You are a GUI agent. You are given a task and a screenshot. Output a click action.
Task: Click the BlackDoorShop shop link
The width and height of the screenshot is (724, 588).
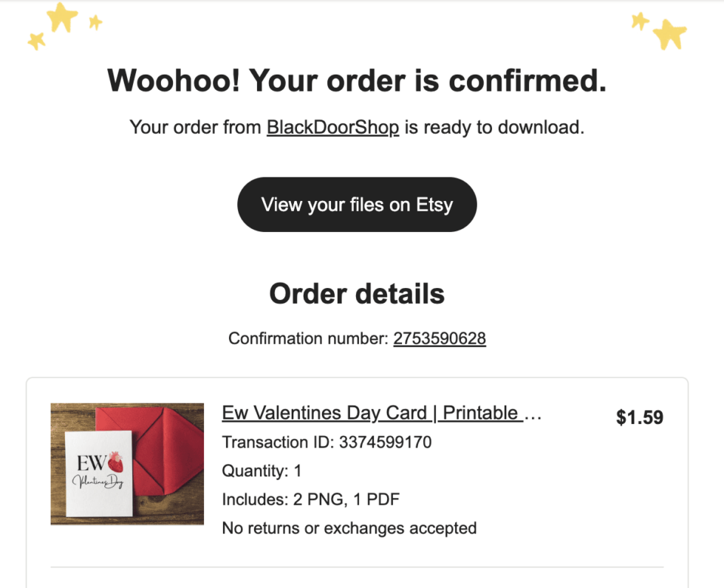pos(332,127)
